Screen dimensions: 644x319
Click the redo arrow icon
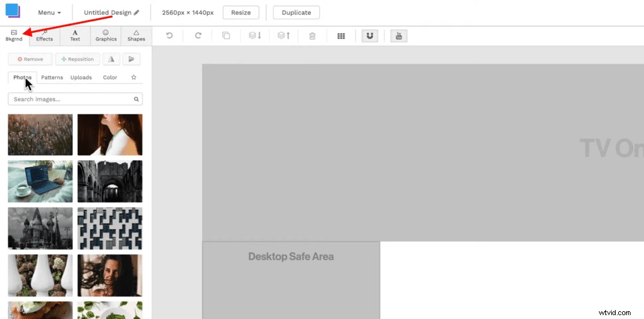tap(198, 35)
